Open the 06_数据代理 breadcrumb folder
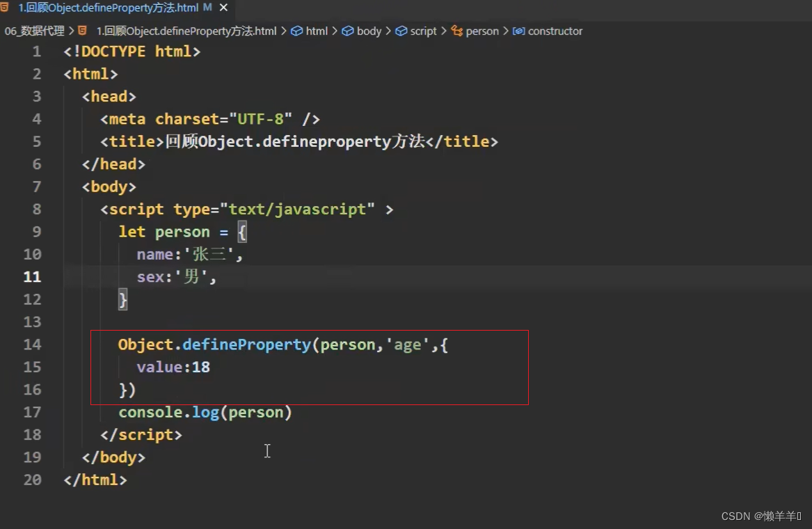812x529 pixels. click(34, 31)
